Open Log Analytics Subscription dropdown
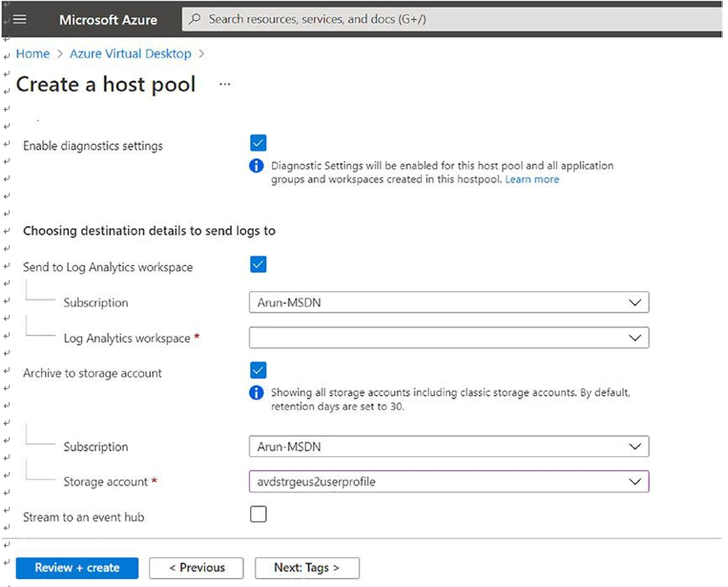The width and height of the screenshot is (728, 587). tap(449, 303)
